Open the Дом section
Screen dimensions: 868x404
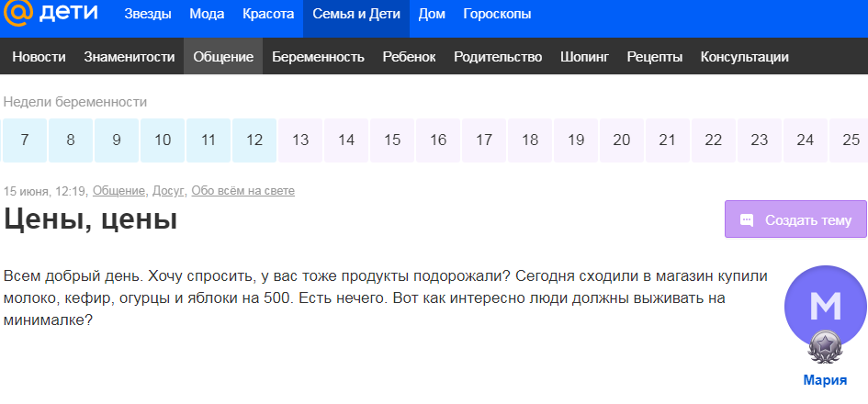432,15
